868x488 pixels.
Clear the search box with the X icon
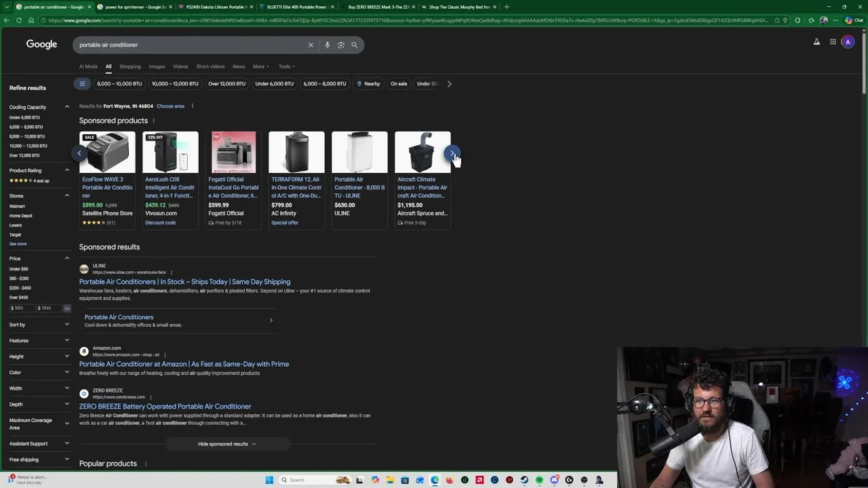tap(311, 45)
